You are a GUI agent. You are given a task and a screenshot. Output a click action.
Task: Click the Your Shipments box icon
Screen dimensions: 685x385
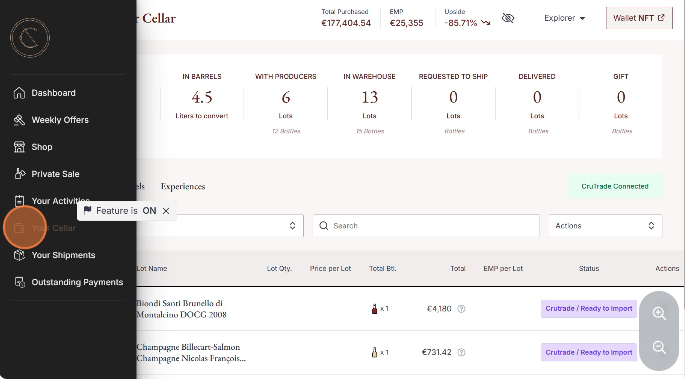19,255
